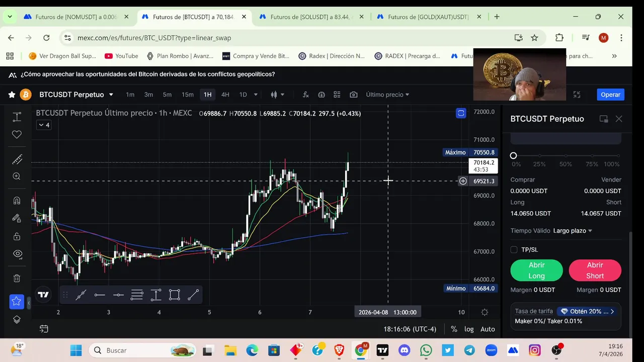Select the rectangle shape tool
The image size is (644, 362).
pyautogui.click(x=175, y=295)
